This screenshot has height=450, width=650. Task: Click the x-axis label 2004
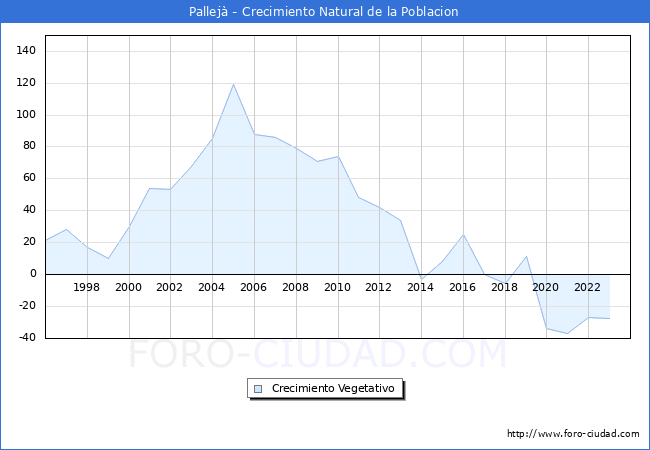(211, 287)
